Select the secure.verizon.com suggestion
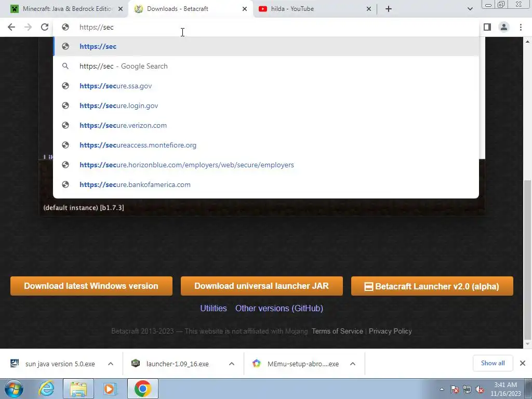The image size is (532, 399). click(266, 125)
